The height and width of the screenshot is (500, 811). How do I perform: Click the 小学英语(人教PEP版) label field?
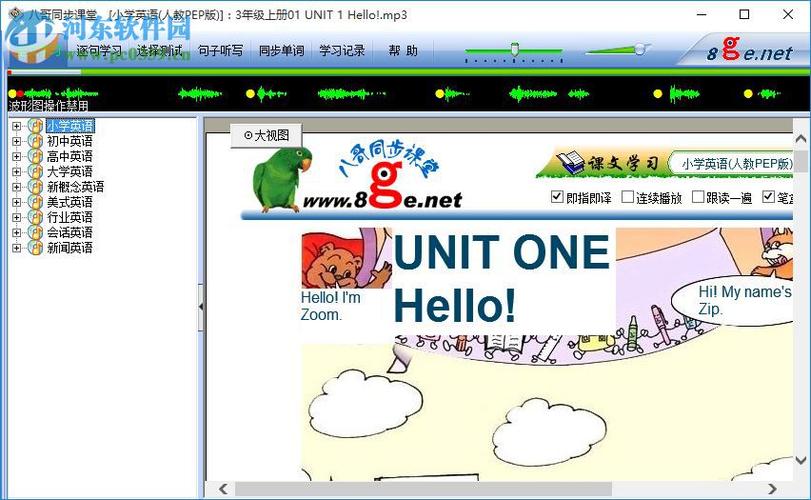pyautogui.click(x=731, y=164)
